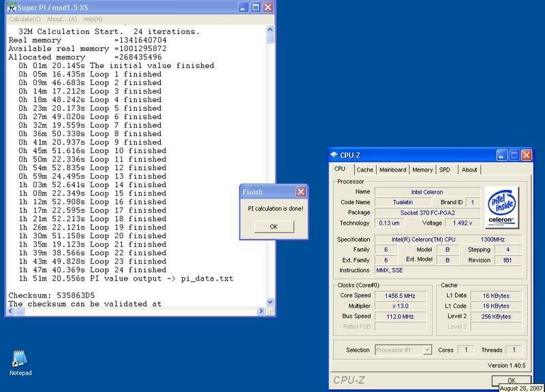Click the Core Speed value 1456.5 MHz
This screenshot has height=392, width=545.
point(400,296)
